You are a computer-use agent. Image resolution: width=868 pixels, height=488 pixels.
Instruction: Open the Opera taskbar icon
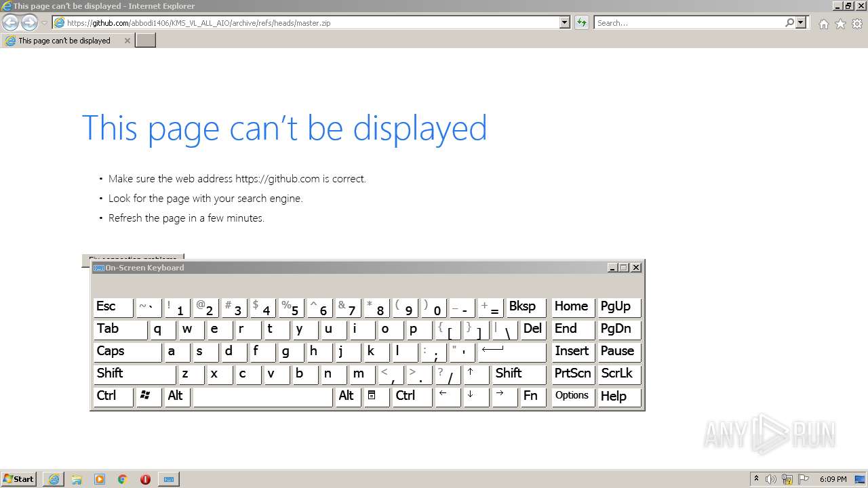145,479
